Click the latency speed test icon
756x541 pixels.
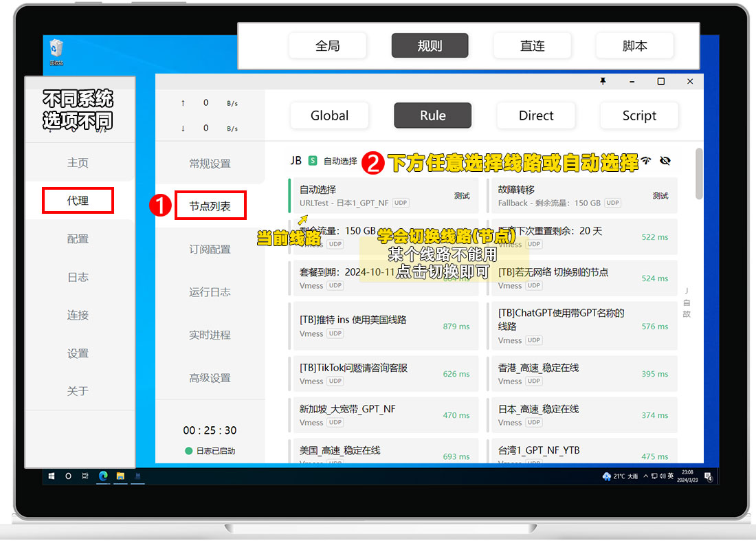(646, 161)
